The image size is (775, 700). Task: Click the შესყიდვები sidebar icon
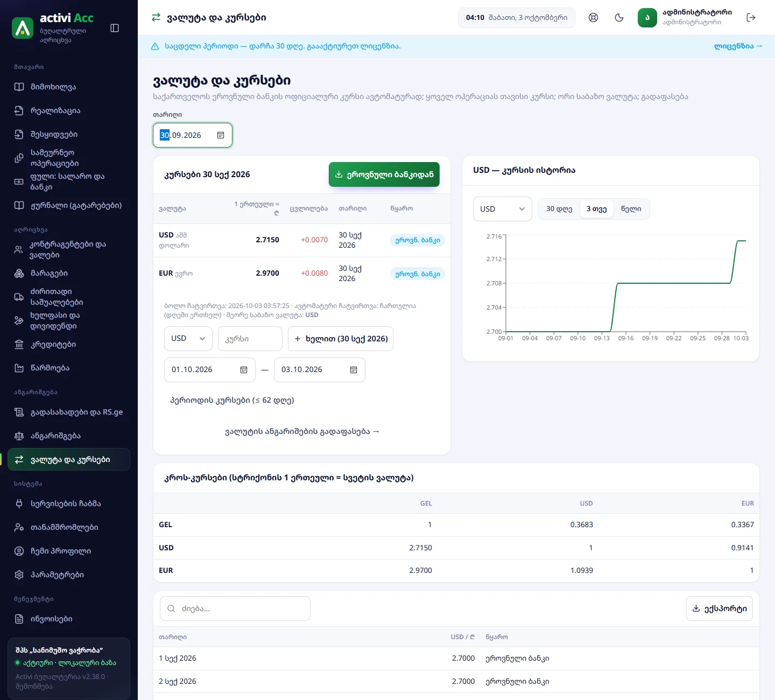pos(19,134)
